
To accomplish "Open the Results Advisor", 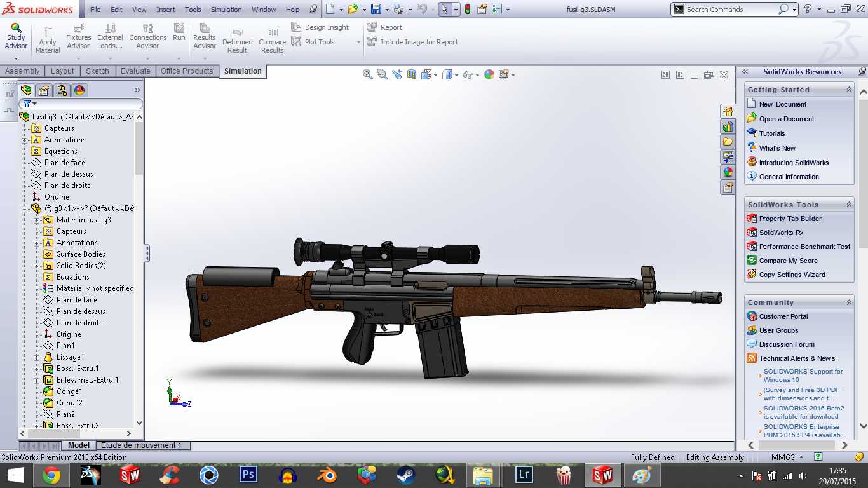I will [x=205, y=37].
